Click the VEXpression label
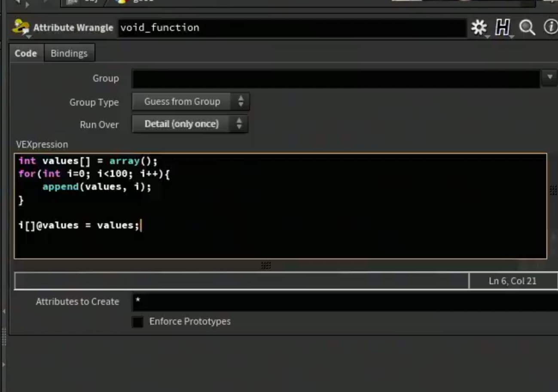558x392 pixels. coord(42,144)
